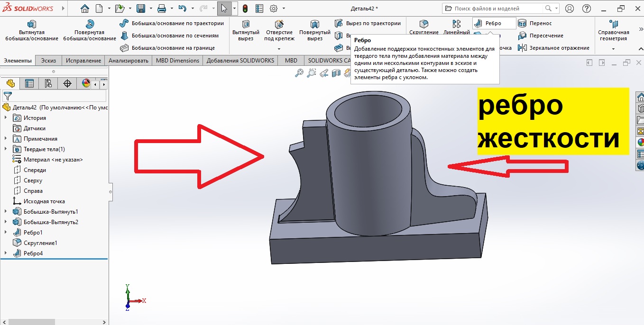Screen dimensions: 644x325
Task: Click the Appearances color ball in right task pane
Action: tap(640, 142)
